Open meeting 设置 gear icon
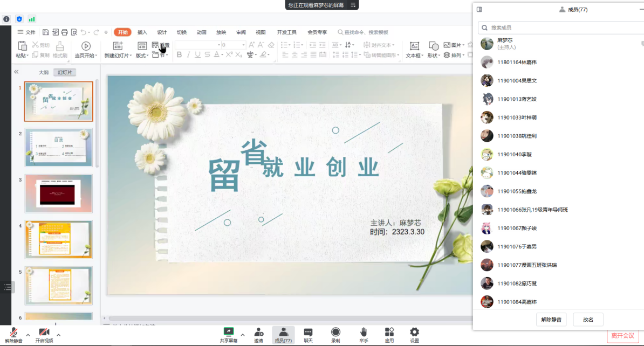Screen dimensions: 644x346 coord(414,332)
